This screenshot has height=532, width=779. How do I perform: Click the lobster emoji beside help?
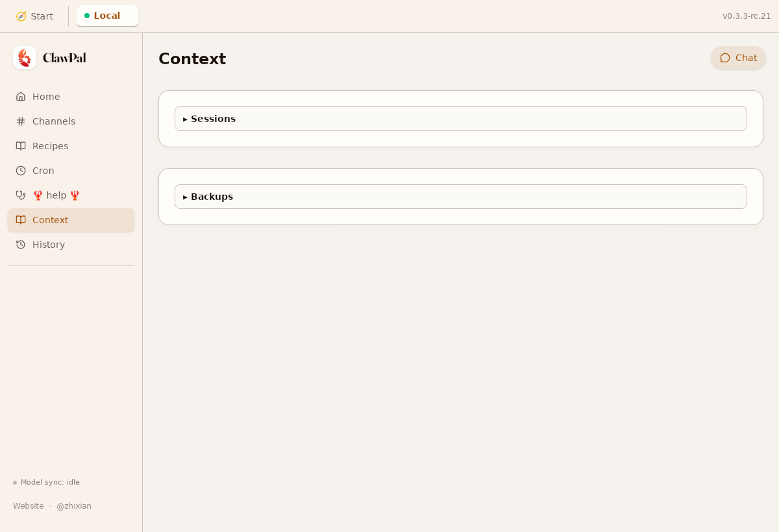point(38,195)
